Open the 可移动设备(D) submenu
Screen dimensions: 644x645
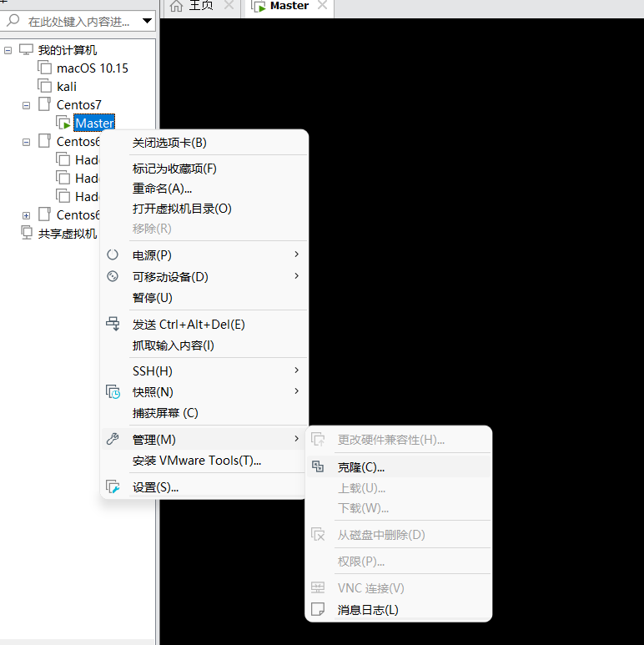pyautogui.click(x=204, y=276)
